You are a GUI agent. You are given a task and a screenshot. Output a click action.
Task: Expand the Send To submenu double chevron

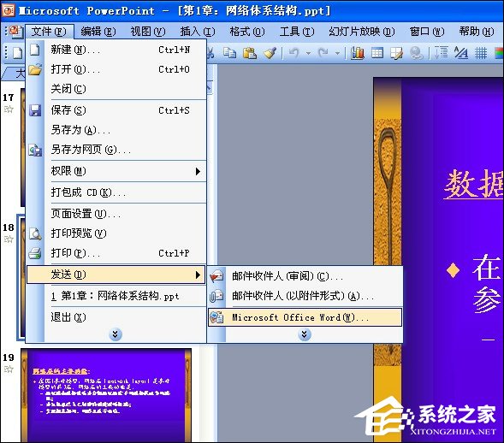click(x=305, y=334)
